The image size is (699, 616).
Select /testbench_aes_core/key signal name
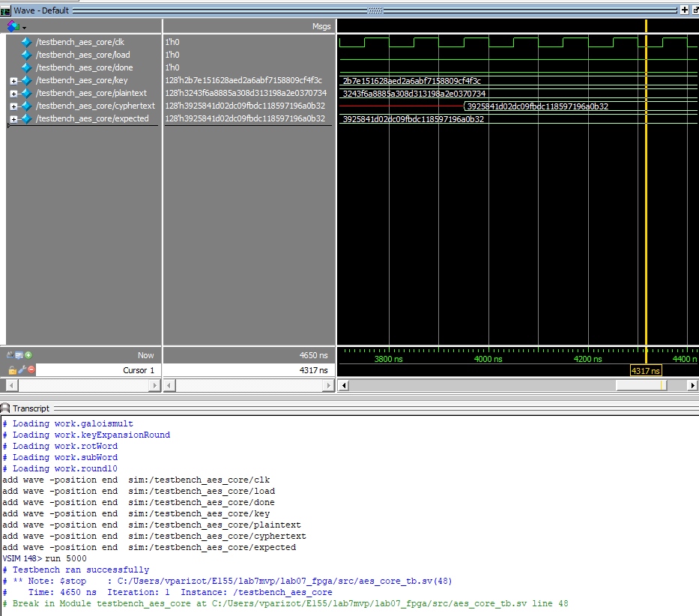point(82,80)
